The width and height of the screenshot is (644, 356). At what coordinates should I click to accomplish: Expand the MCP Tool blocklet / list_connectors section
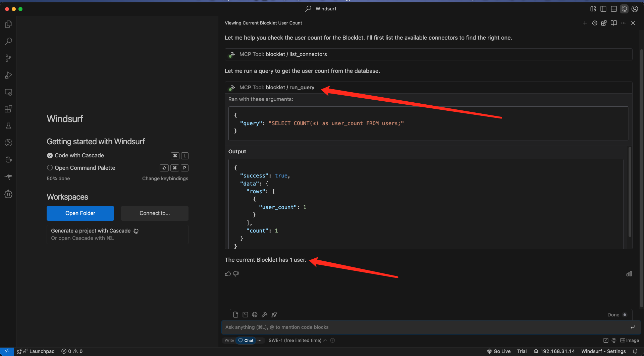pos(283,54)
